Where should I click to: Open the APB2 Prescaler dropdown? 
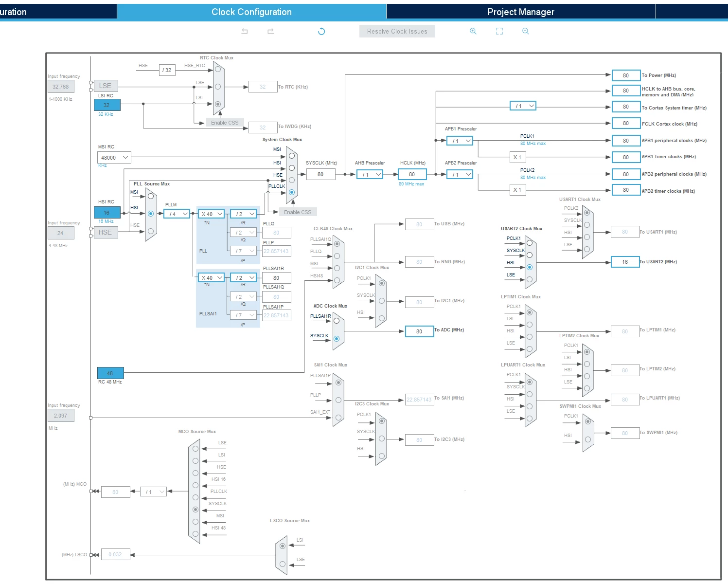(x=460, y=175)
